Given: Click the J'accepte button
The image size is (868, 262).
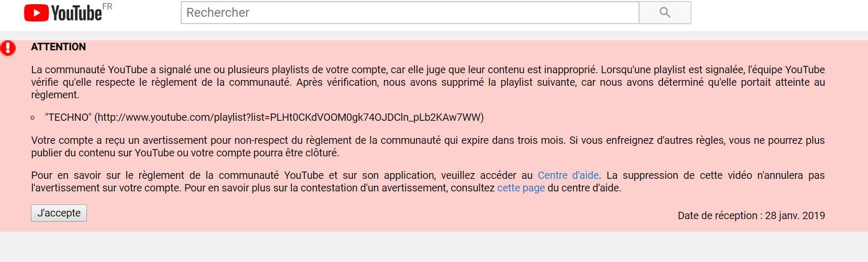Looking at the screenshot, I should [59, 213].
